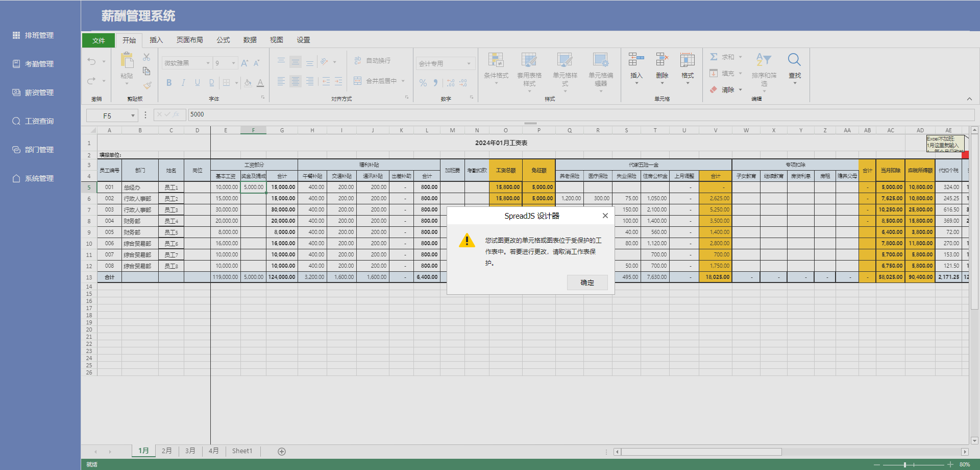The height and width of the screenshot is (470, 980).
Task: Click the Sort and Filter (排序和筛选) icon
Action: (764, 60)
